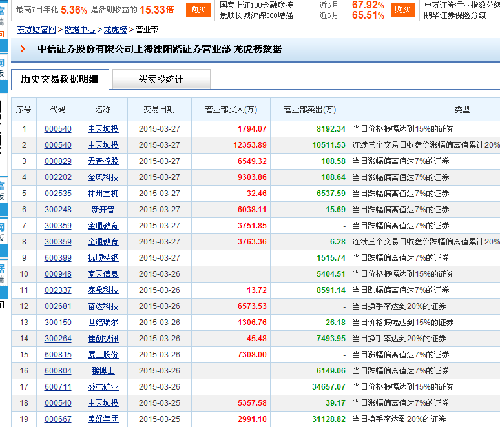This screenshot has height=427, width=500.
Task: Click sell amount 8192.34 in row 1
Action: [x=331, y=129]
